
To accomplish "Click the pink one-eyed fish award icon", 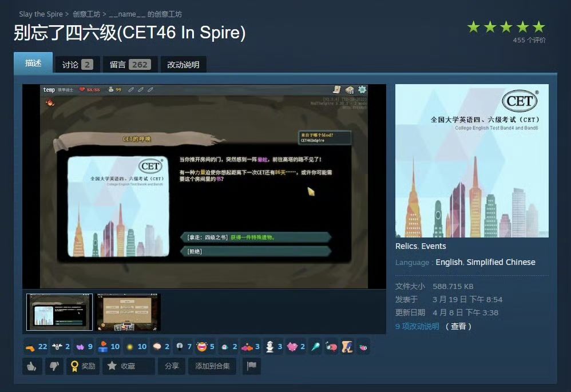I will pyautogui.click(x=363, y=347).
